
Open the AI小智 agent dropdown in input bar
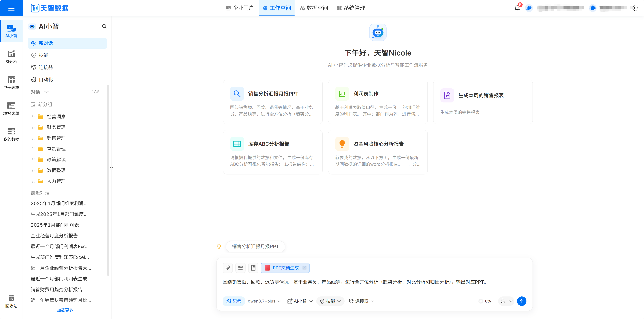point(300,301)
